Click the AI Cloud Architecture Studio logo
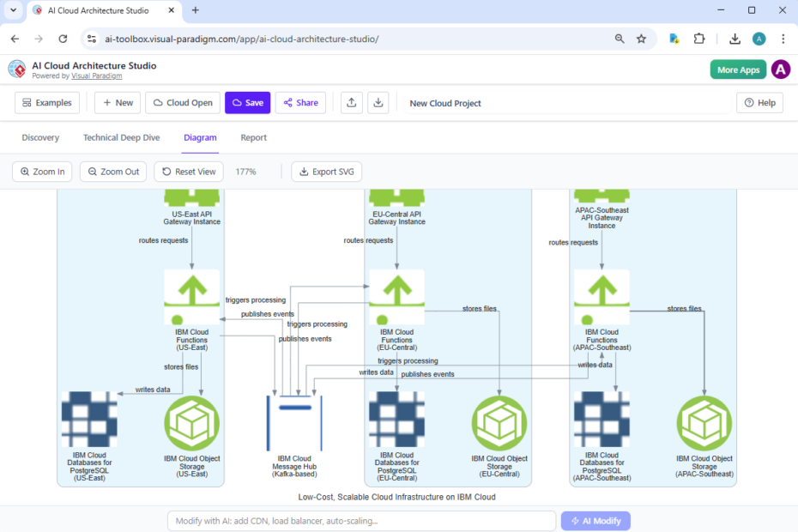The width and height of the screenshot is (798, 532). (15, 69)
